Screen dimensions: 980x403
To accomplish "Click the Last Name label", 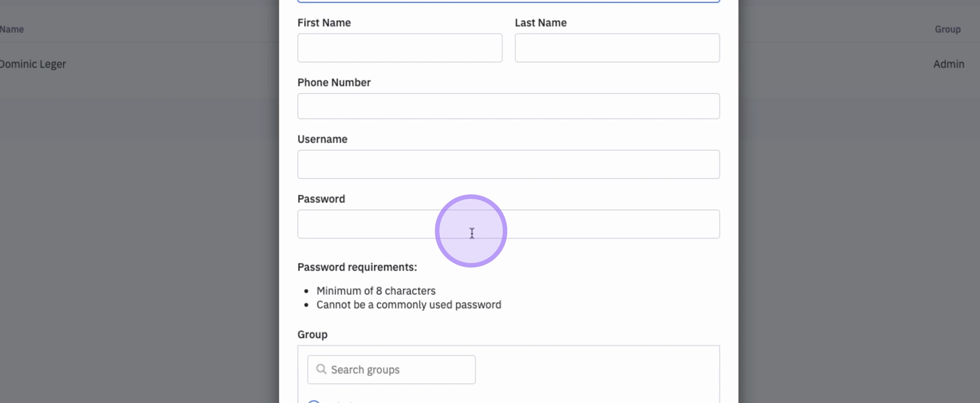I will tap(540, 23).
